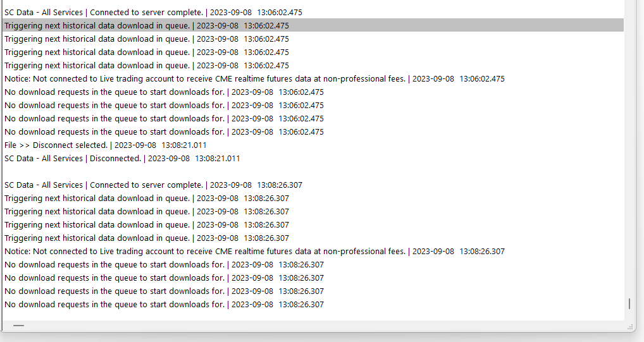Click the blank line between the two log sessions
This screenshot has height=342, width=644.
point(190,171)
